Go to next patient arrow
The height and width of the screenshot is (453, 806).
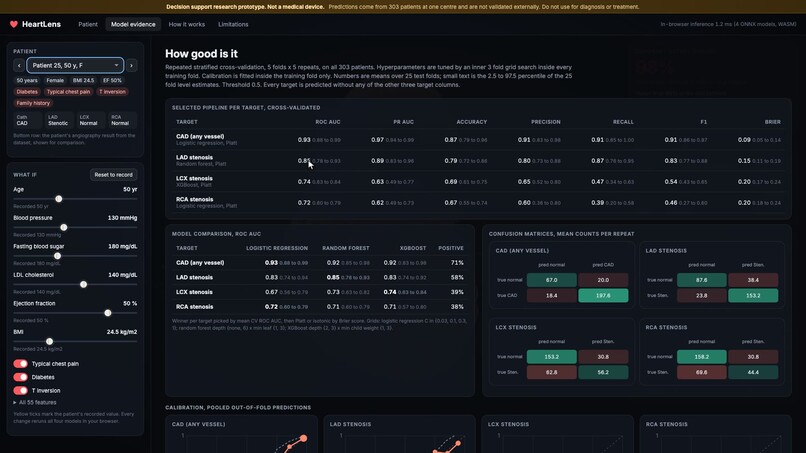131,65
